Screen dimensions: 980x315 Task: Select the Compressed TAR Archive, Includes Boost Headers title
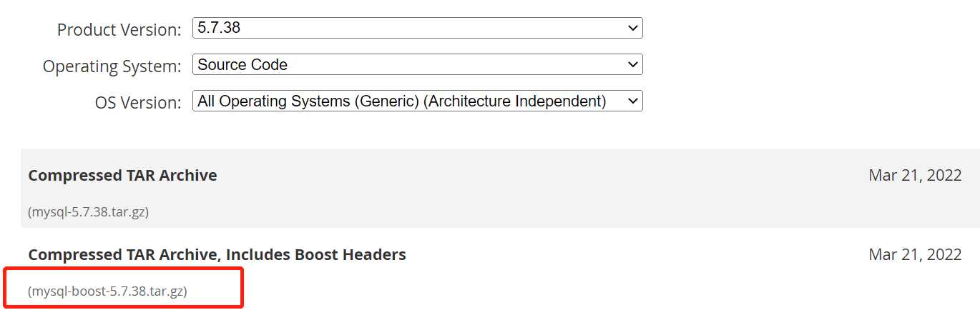click(217, 254)
